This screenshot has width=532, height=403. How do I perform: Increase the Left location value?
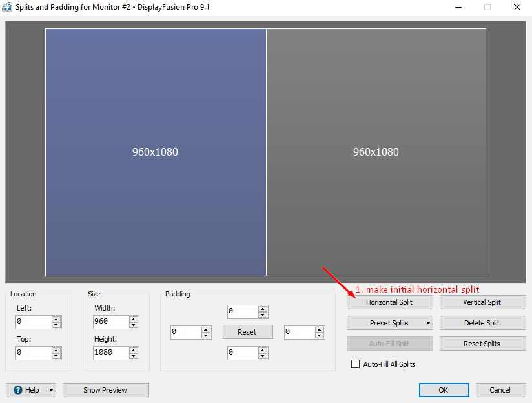56,318
